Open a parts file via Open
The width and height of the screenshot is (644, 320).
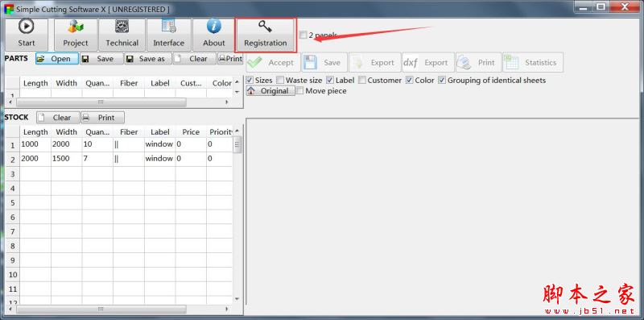(x=56, y=59)
